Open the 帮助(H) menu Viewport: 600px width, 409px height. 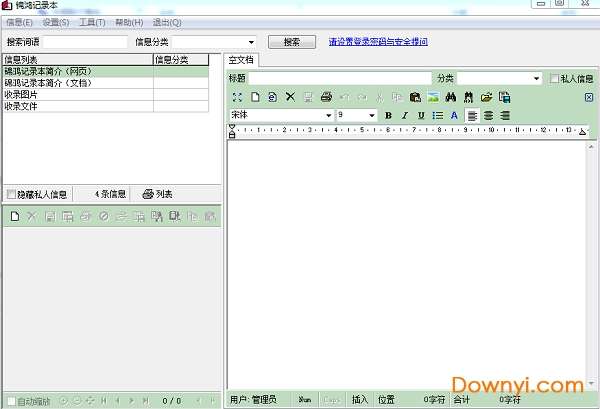129,23
